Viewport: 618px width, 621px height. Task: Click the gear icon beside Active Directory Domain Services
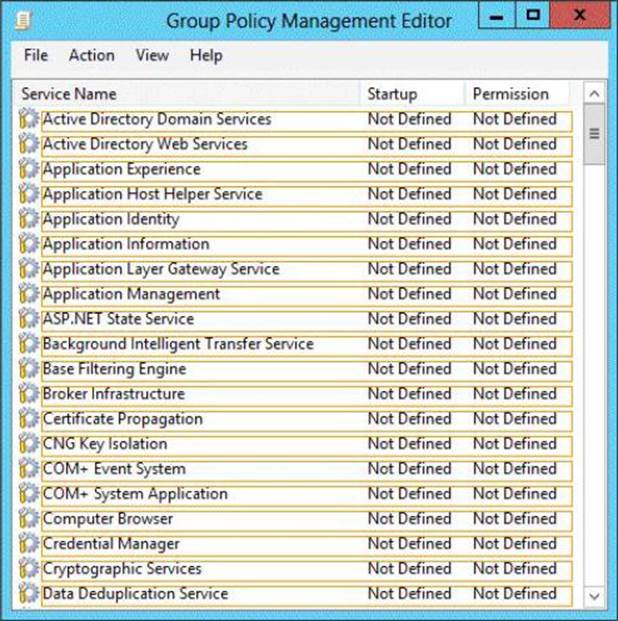29,120
